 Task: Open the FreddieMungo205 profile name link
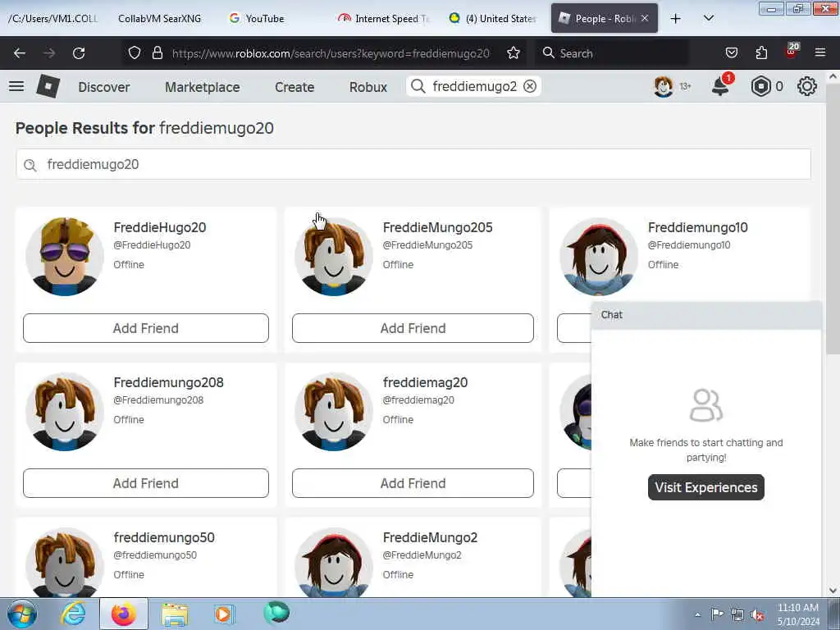[x=438, y=227]
